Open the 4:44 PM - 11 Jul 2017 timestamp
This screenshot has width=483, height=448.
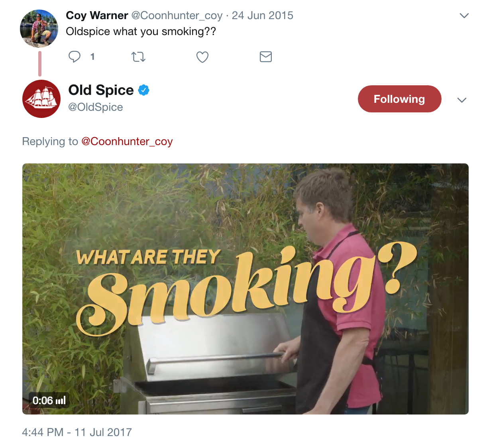(77, 432)
